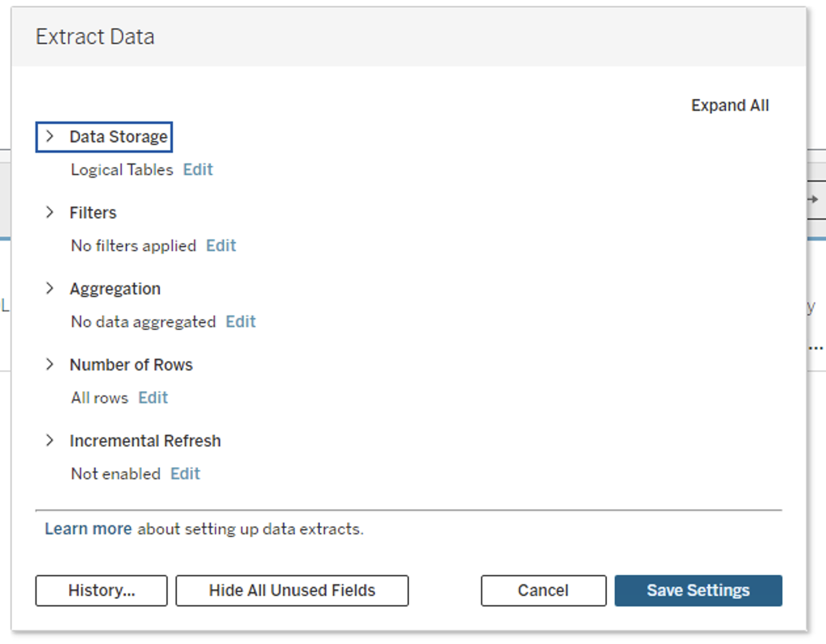Open the History... dialog
826x644 pixels.
point(102,591)
